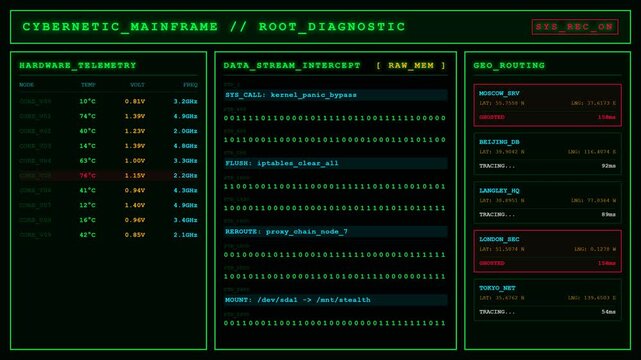Image resolution: width=641 pixels, height=360 pixels.
Task: Select the 41°C temperature value
Action: pyautogui.click(x=87, y=190)
